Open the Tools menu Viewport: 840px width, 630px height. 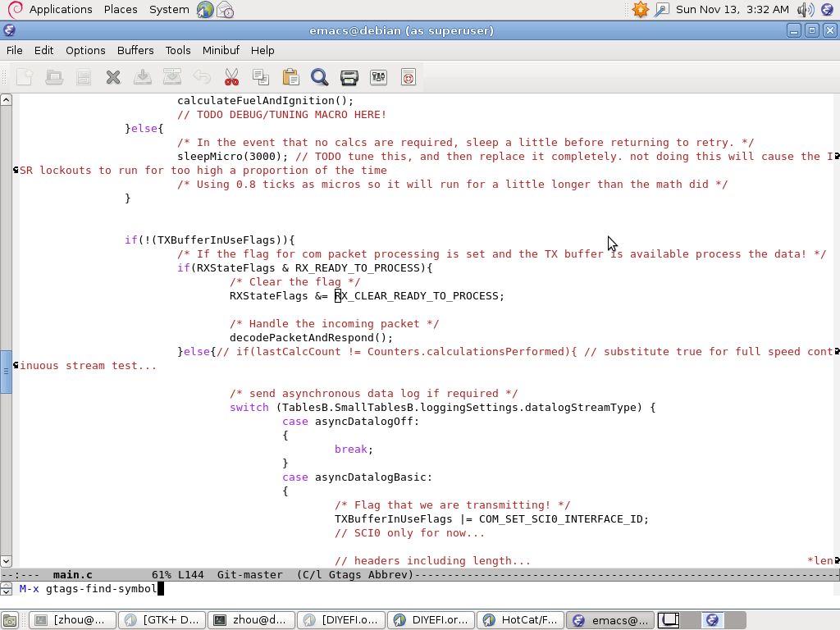click(178, 50)
